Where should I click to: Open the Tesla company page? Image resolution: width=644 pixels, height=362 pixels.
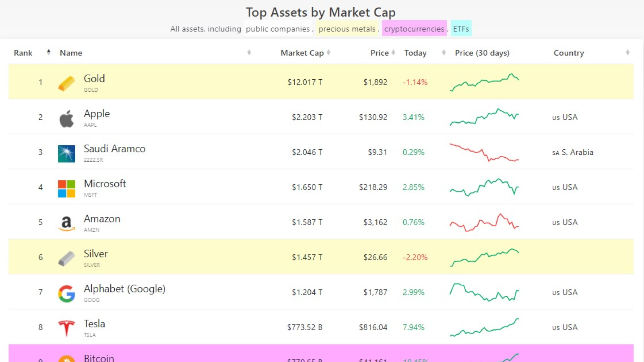[x=94, y=323]
